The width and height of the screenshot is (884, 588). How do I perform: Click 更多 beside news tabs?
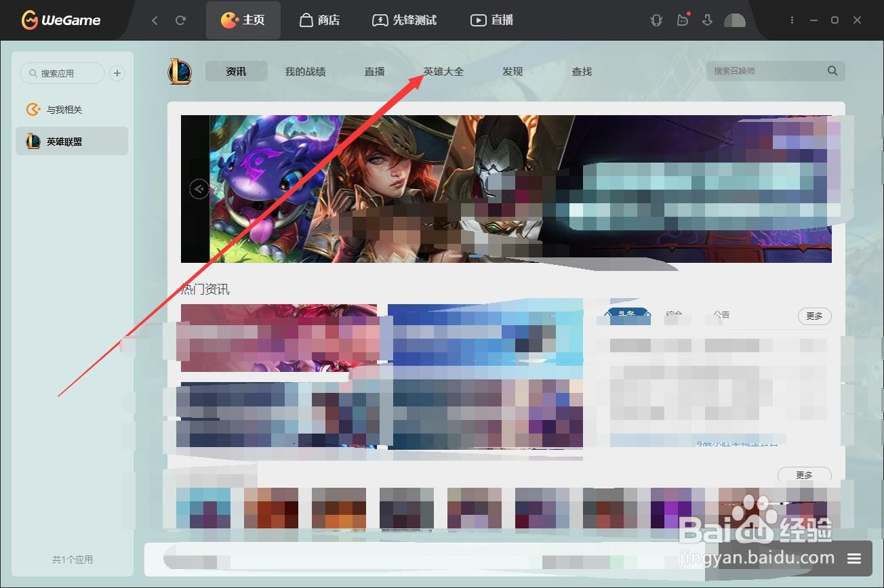814,316
